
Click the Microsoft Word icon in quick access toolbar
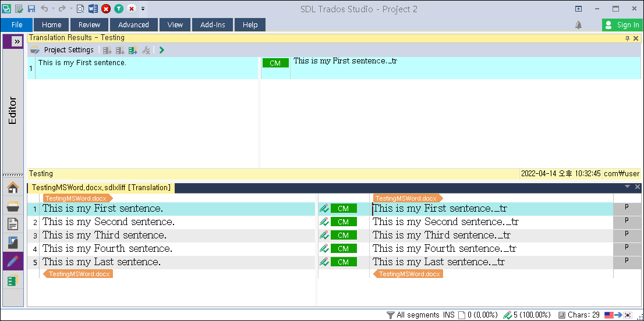click(93, 8)
